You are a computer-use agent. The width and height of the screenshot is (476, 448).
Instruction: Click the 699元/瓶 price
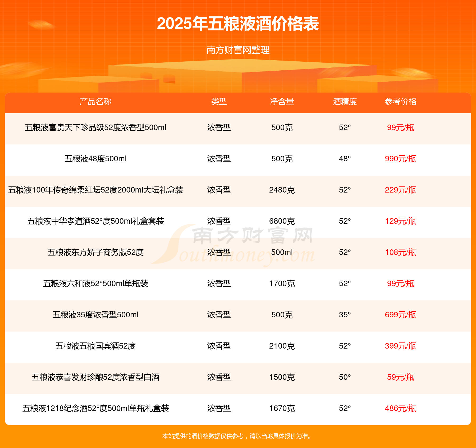[401, 315]
